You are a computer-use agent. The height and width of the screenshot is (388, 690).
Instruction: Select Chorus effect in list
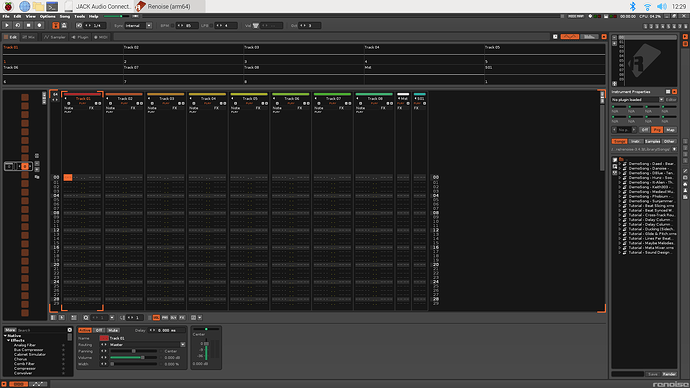[20, 359]
